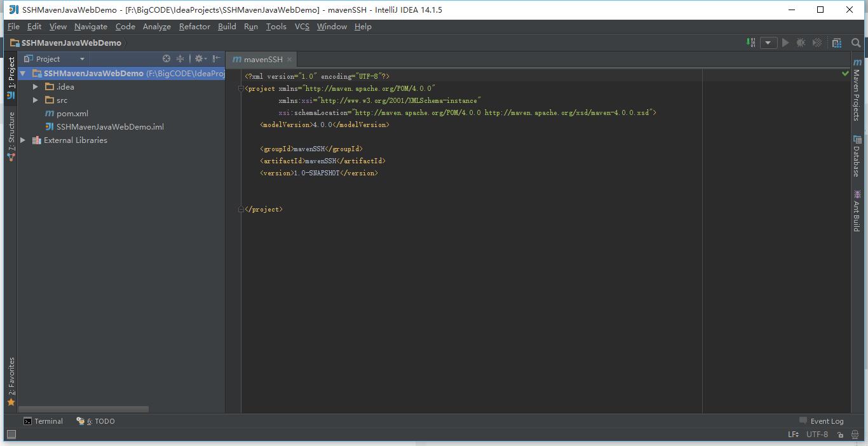Place cursor on the groupId line
The image size is (868, 446).
coord(311,149)
